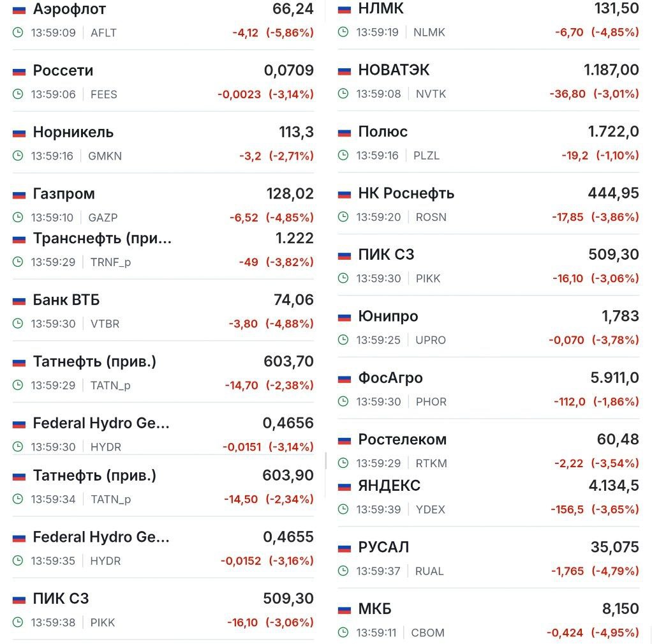
Task: Click the clock icon in the Норникель row
Action: [19, 156]
